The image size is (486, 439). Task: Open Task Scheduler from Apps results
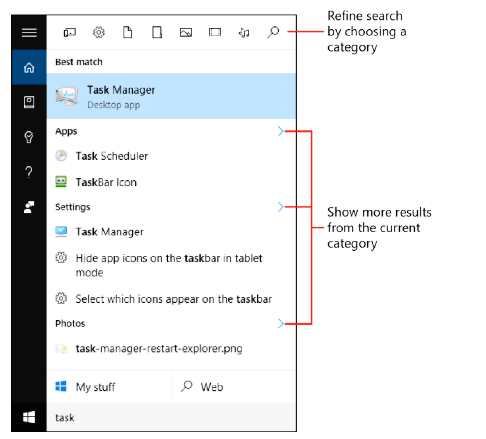click(171, 156)
